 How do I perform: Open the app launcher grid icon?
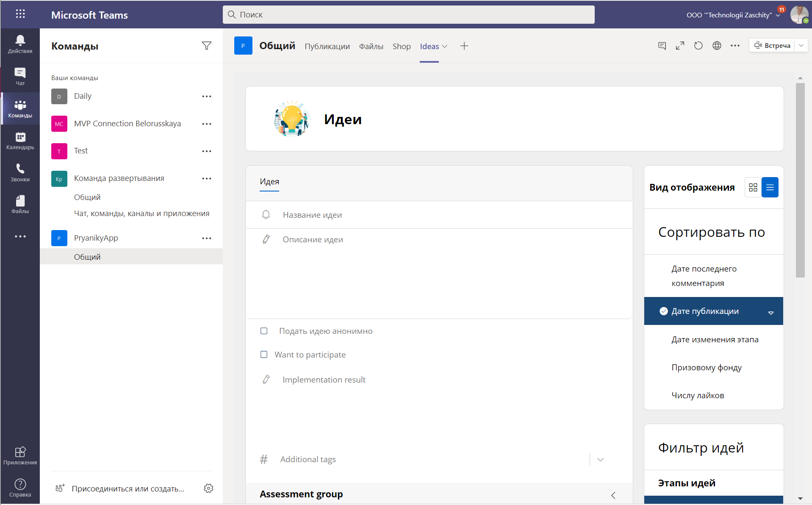coord(20,14)
